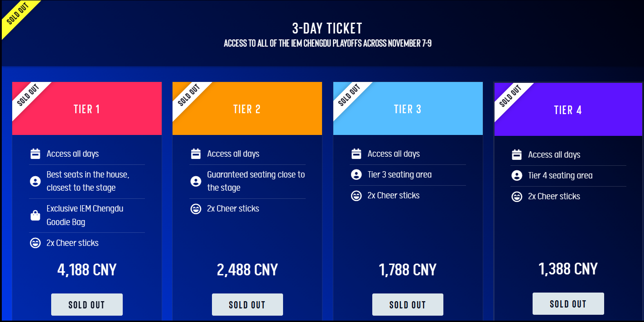Click the 3-Day Ticket heading

coord(327,28)
